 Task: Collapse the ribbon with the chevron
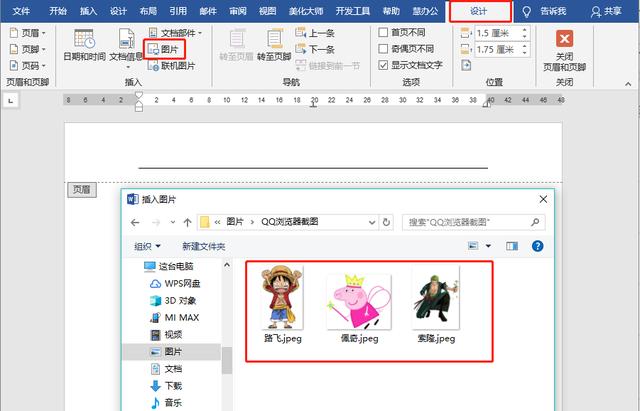628,84
